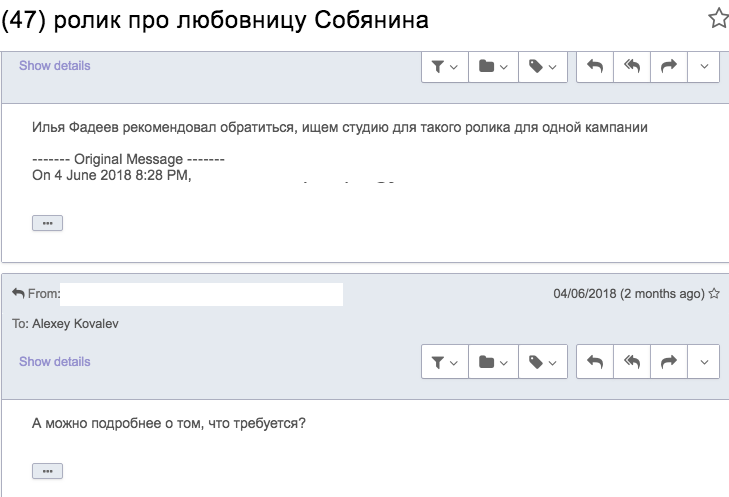Open the tag label dropdown in the first message
Screen dimensions: 729x497
(x=543, y=67)
